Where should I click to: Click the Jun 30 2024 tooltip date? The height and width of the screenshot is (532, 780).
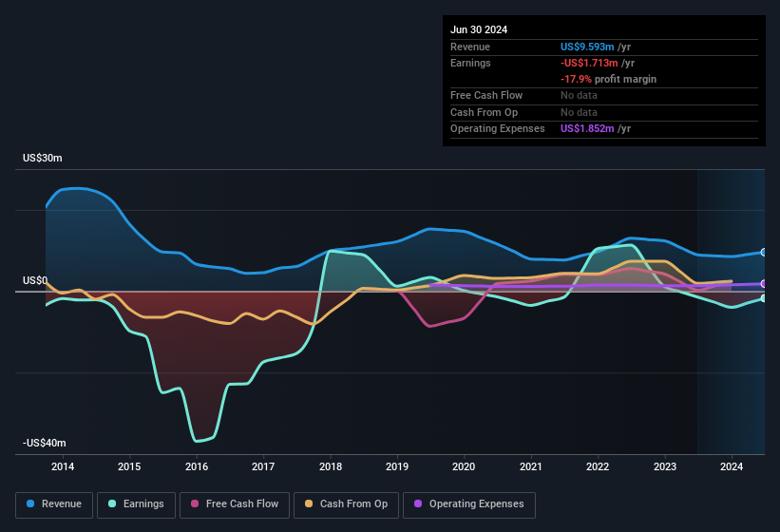click(x=479, y=29)
